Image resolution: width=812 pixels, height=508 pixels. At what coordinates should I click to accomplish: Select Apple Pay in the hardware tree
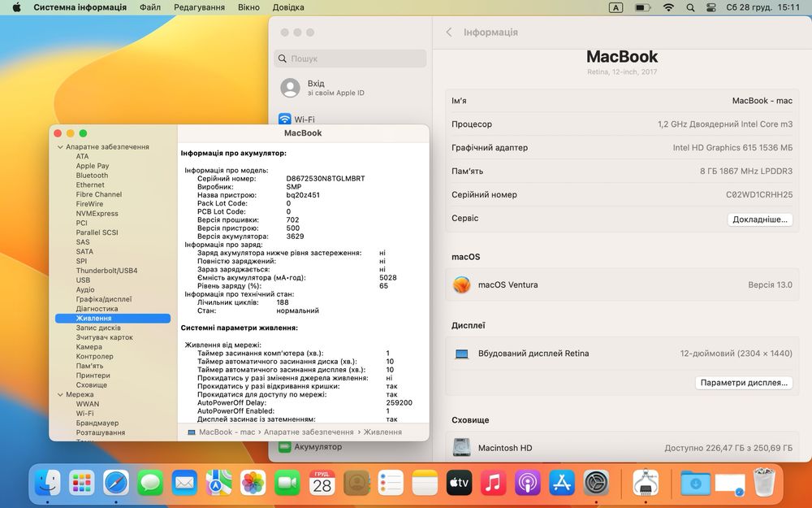pos(93,166)
